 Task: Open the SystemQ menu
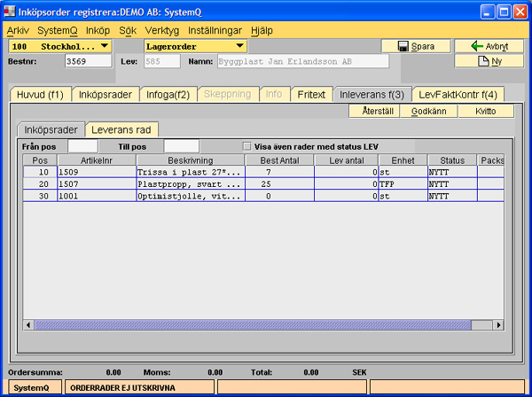pos(58,30)
